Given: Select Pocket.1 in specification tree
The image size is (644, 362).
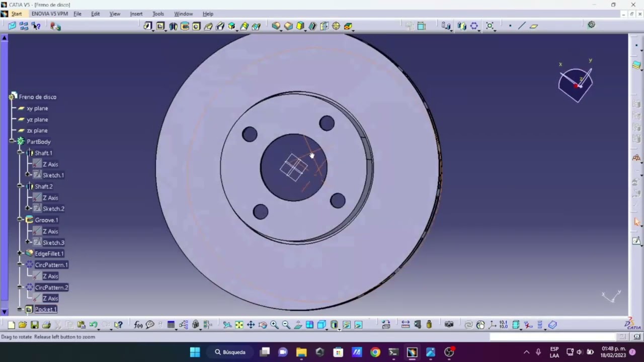Looking at the screenshot, I should point(46,309).
